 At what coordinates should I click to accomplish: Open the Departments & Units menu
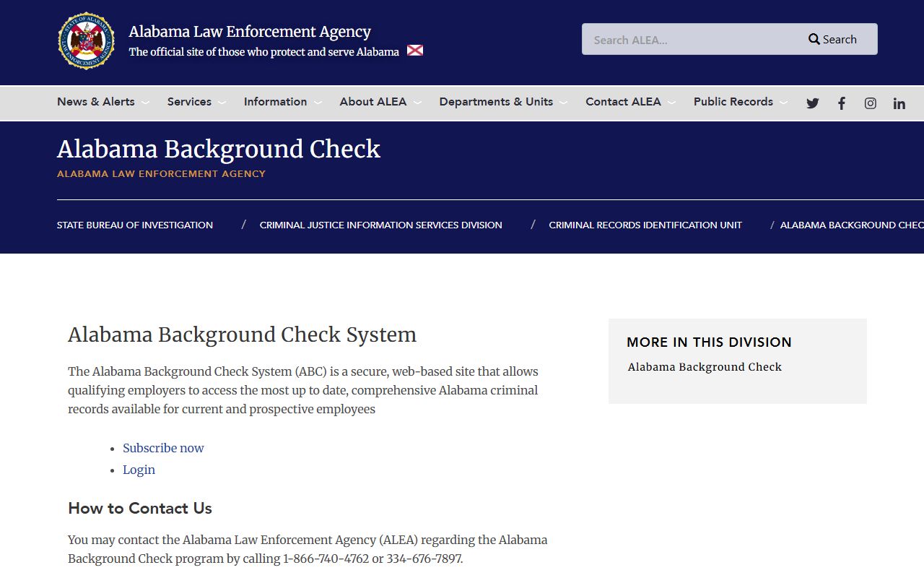(496, 102)
